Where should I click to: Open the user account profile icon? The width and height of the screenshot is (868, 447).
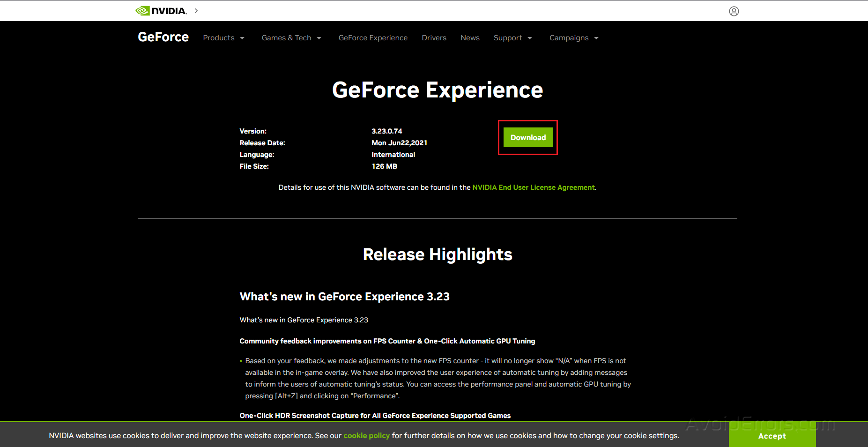pos(734,11)
